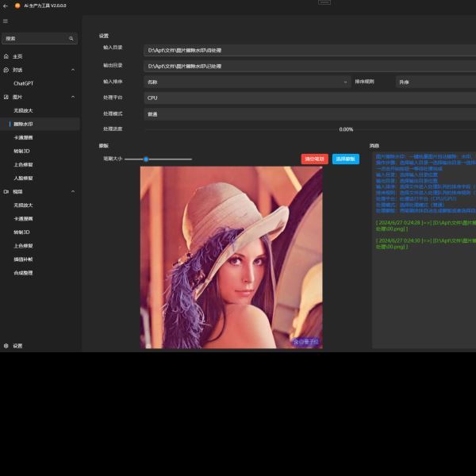476x476 pixels.
Task: Click the 输出目录 path field
Action: click(x=309, y=66)
